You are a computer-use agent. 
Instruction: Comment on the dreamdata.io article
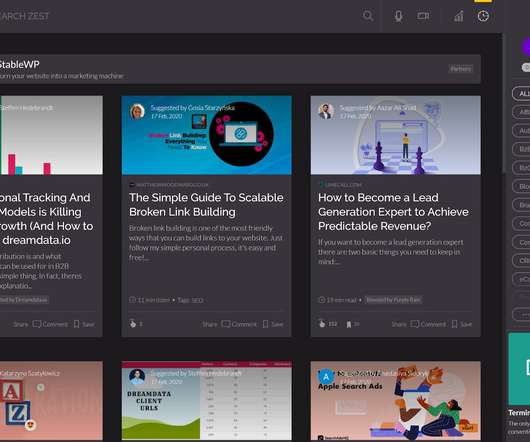[50, 324]
